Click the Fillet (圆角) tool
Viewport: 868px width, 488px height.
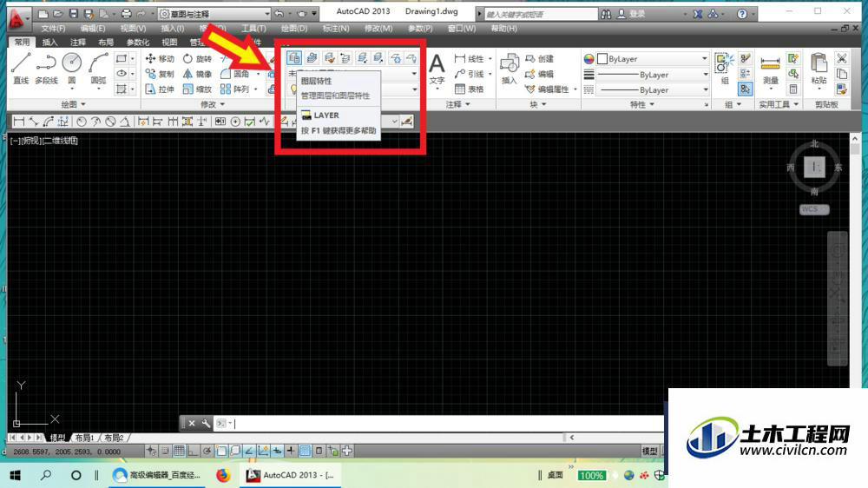(234, 74)
